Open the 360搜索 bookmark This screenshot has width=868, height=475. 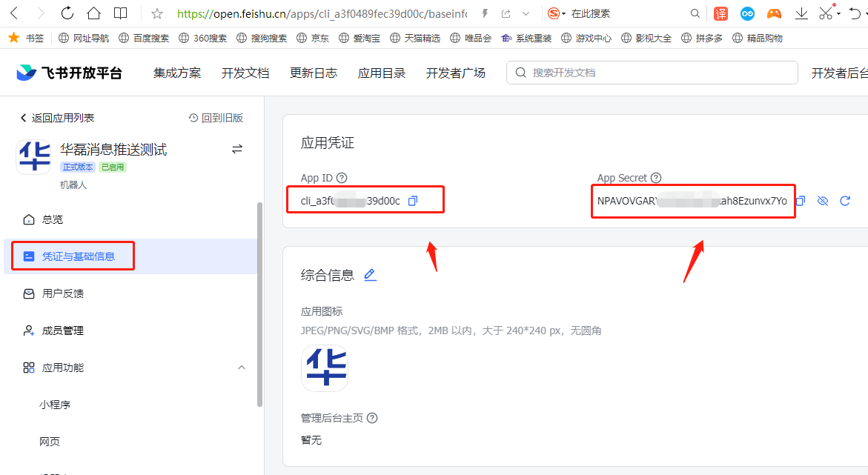point(202,39)
